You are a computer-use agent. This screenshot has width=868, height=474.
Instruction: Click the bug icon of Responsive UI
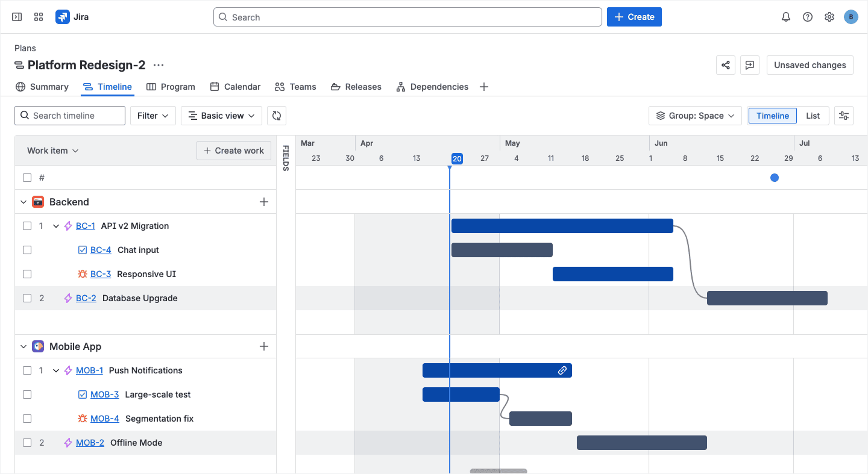83,274
